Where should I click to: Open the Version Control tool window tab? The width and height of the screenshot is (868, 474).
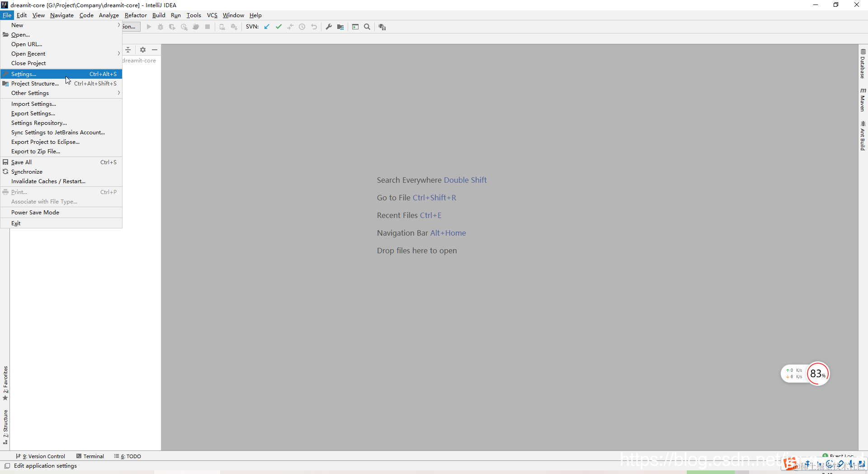pos(41,456)
